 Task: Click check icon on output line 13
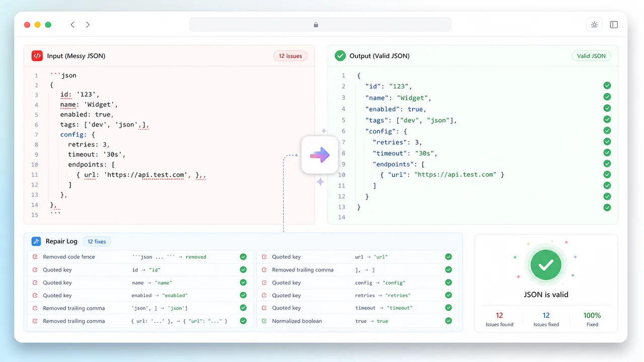(x=607, y=207)
